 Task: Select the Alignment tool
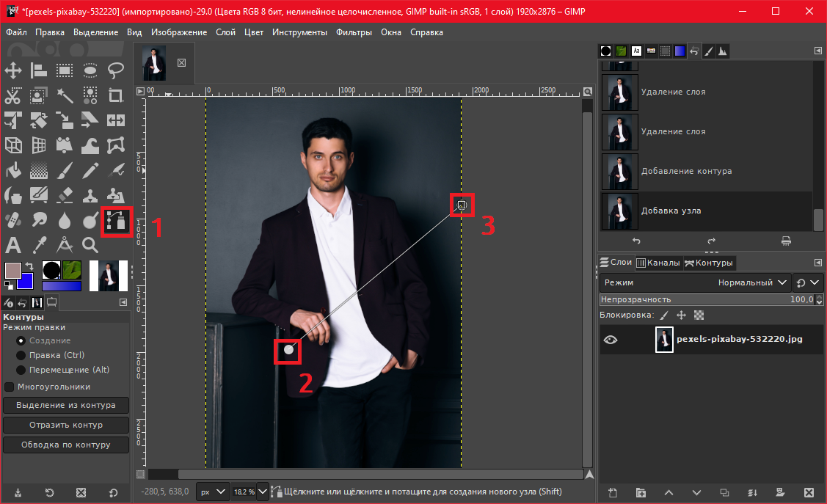click(x=38, y=70)
